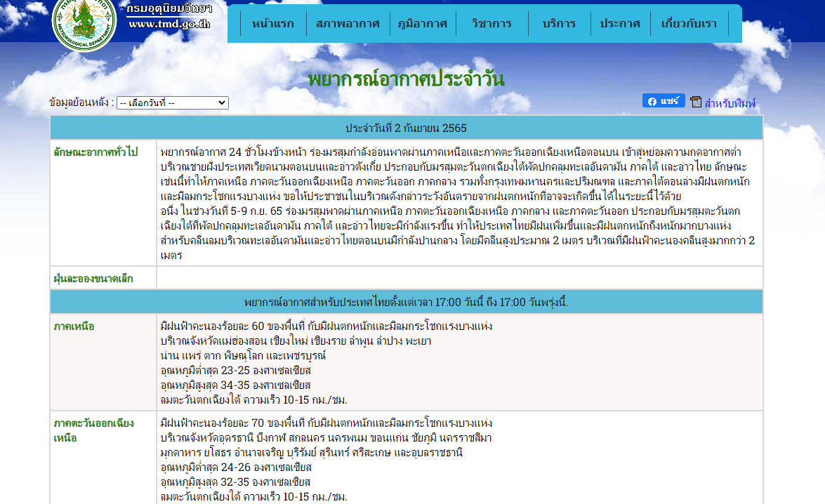This screenshot has width=825, height=504.
Task: Click the บริการ menu item
Action: pyautogui.click(x=559, y=23)
